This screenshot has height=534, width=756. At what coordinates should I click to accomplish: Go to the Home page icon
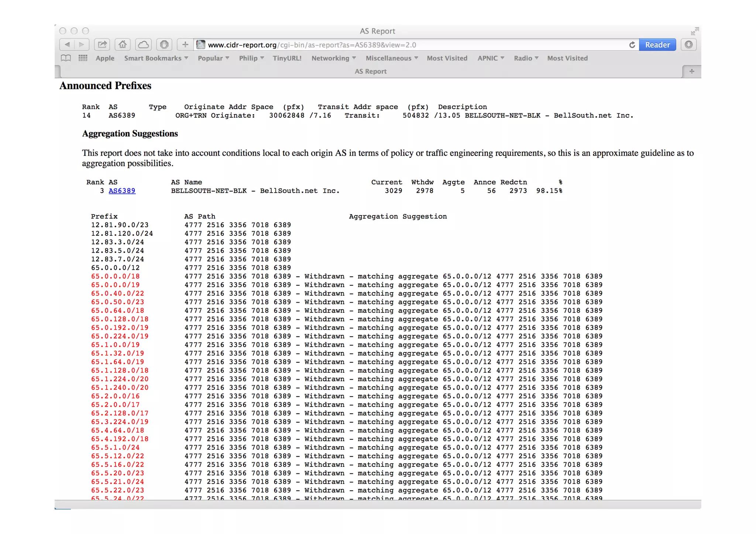(x=123, y=45)
